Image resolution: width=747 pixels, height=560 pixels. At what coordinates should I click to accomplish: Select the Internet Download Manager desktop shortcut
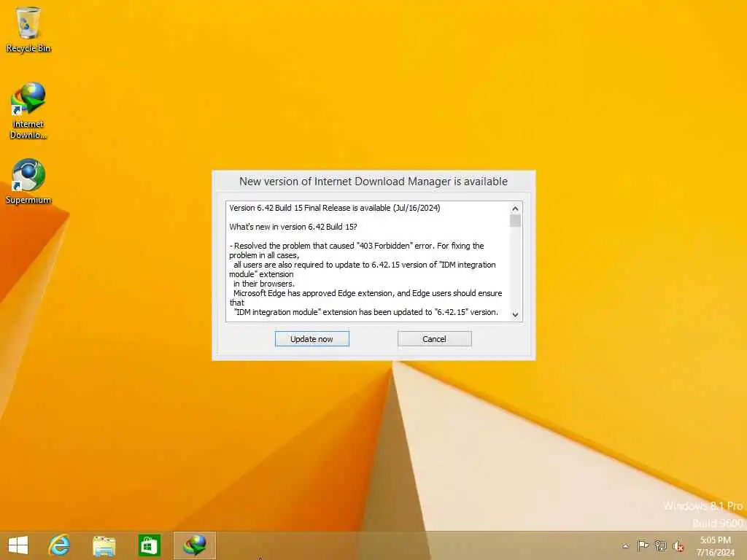28,111
